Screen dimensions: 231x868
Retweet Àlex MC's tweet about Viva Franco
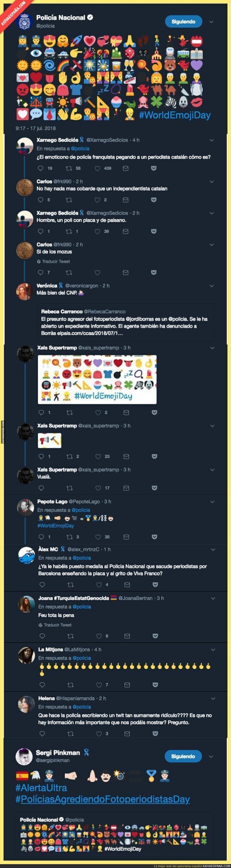70,585
